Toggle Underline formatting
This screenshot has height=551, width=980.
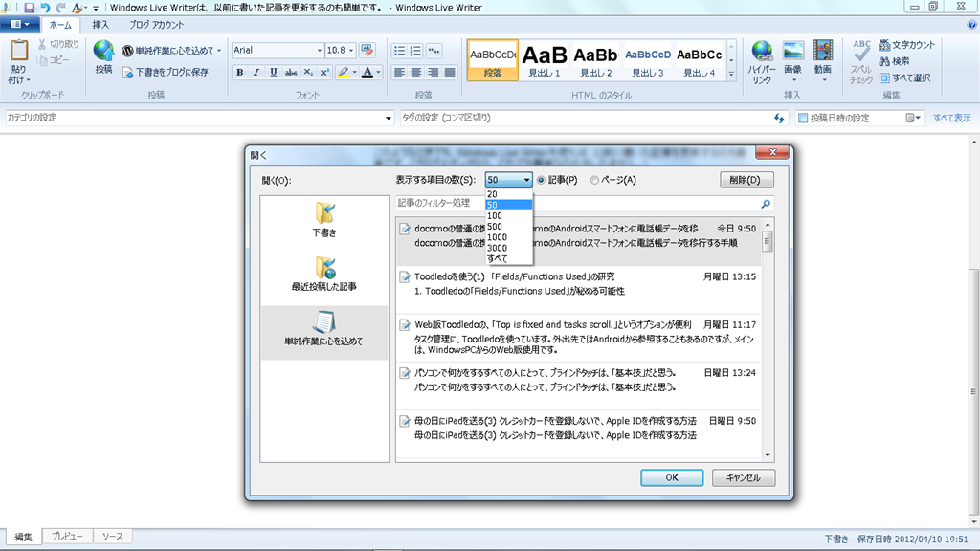tap(273, 73)
